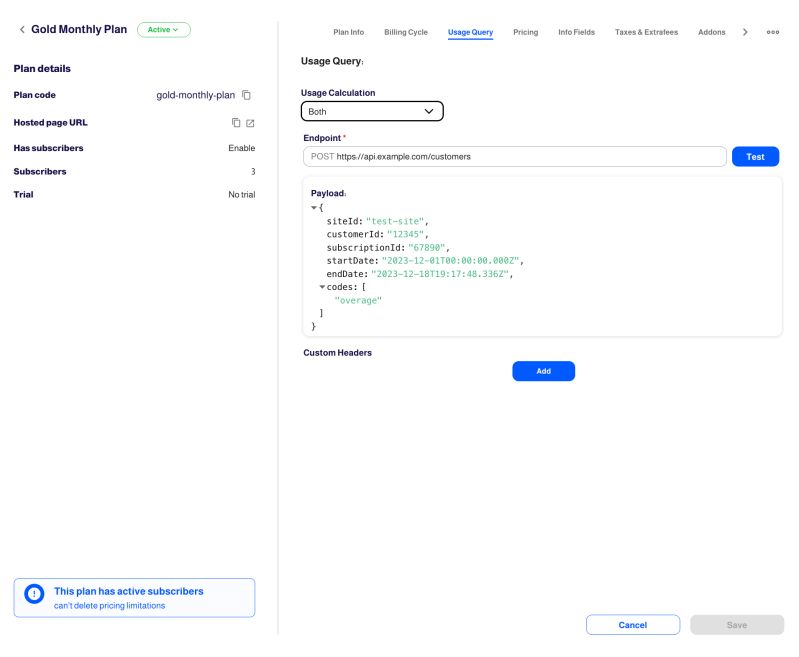Switch to the Billing Cycle tab

(406, 32)
